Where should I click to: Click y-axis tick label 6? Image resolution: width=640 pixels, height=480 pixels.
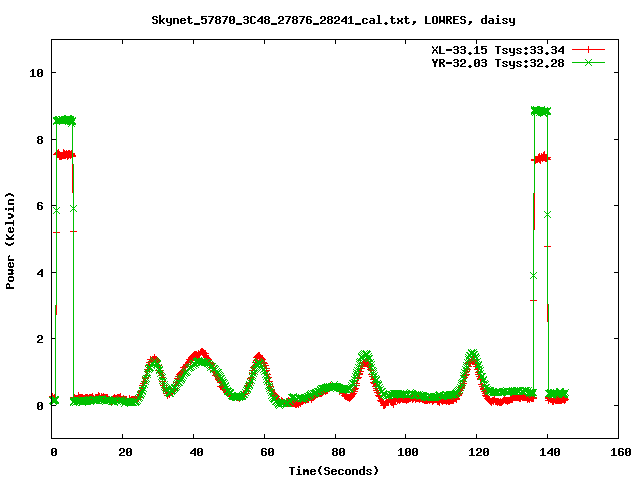[40, 206]
